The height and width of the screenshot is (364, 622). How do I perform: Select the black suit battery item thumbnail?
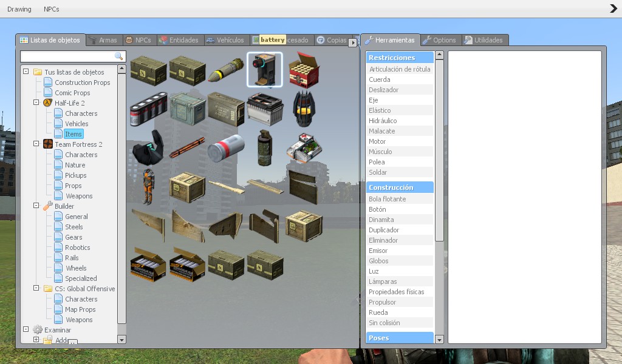(148, 147)
